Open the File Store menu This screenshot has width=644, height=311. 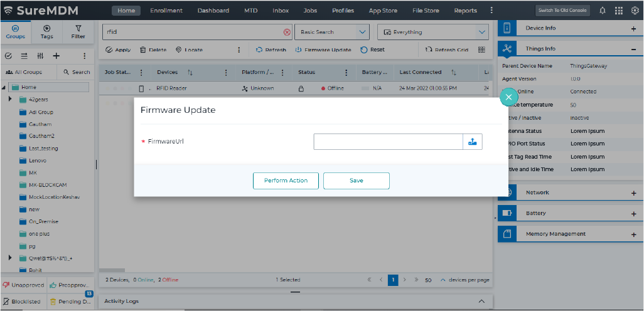427,11
